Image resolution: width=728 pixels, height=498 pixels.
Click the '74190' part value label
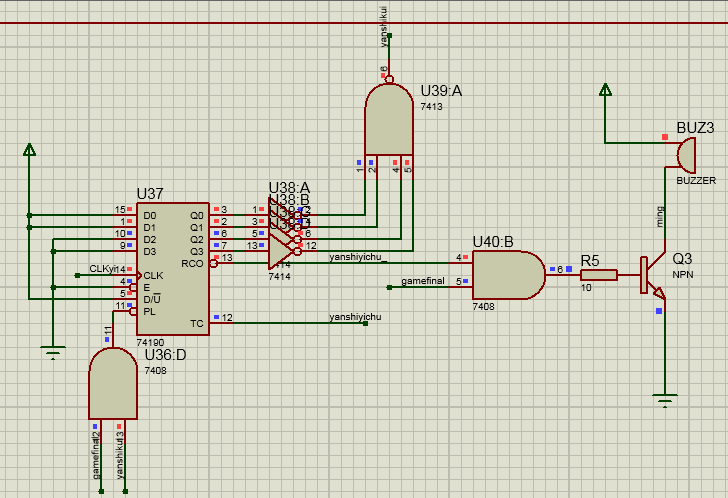150,343
